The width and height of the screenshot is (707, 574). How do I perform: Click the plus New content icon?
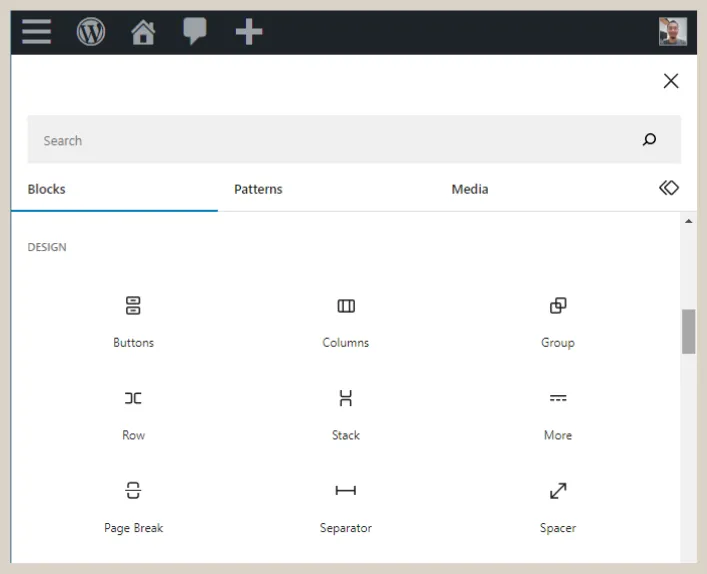[x=248, y=32]
